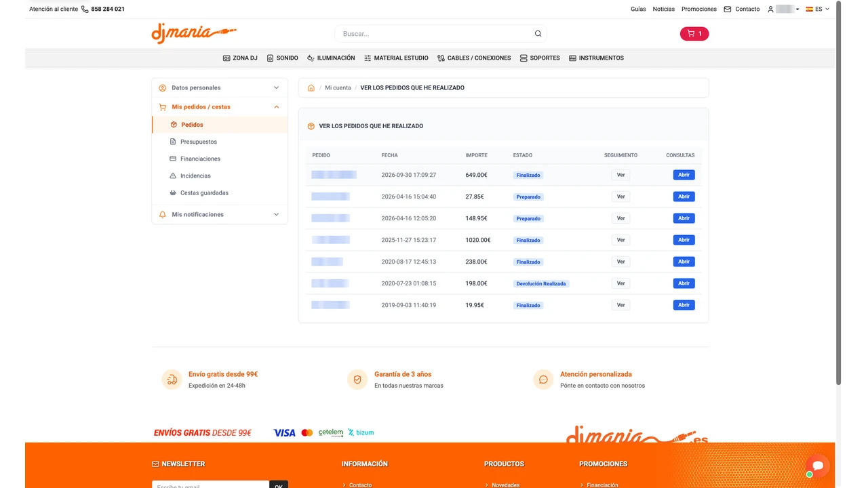Open the Promociones link in top bar

coord(699,9)
